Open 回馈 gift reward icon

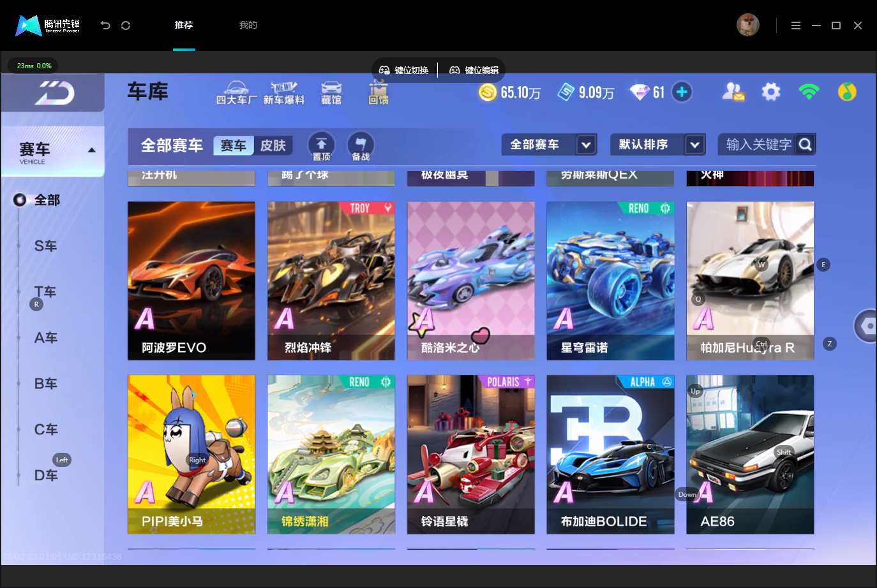tap(379, 93)
